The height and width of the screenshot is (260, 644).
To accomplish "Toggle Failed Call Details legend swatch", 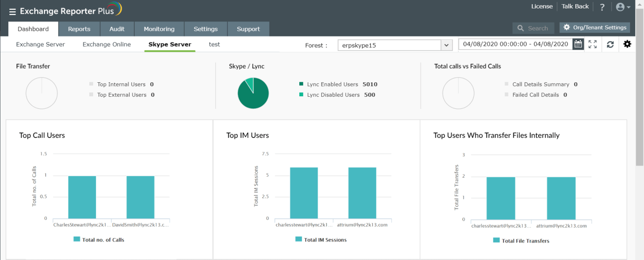I will [x=507, y=95].
